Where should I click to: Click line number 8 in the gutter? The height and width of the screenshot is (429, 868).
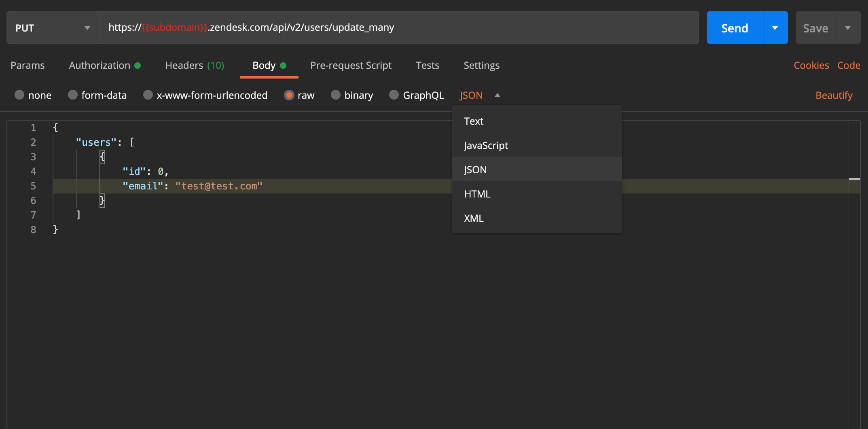click(33, 229)
